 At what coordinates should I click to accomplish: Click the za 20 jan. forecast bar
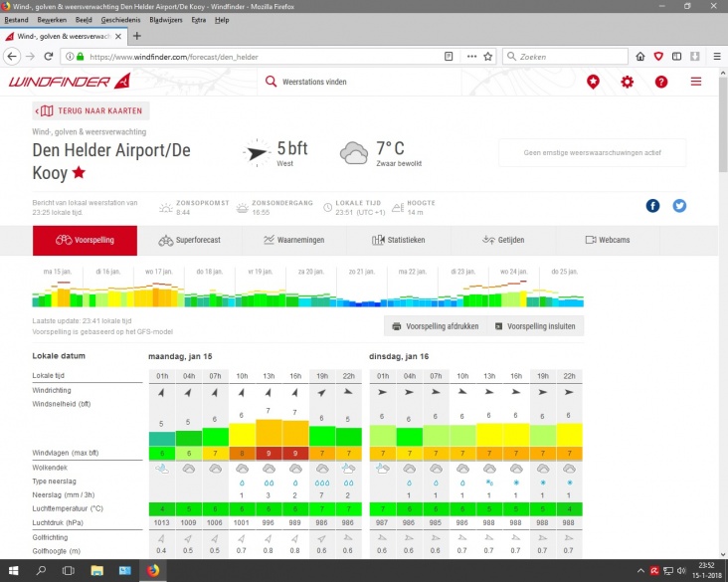(x=308, y=290)
